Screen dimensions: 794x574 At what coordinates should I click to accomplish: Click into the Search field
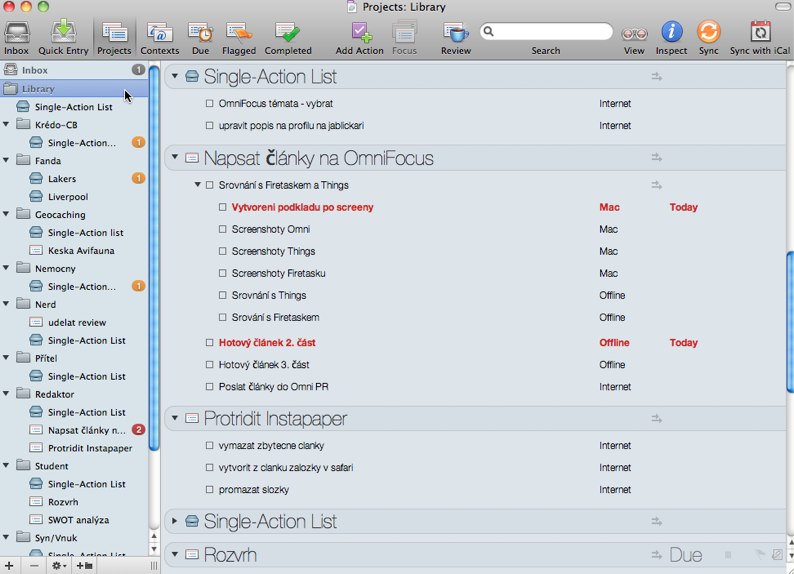pos(546,31)
